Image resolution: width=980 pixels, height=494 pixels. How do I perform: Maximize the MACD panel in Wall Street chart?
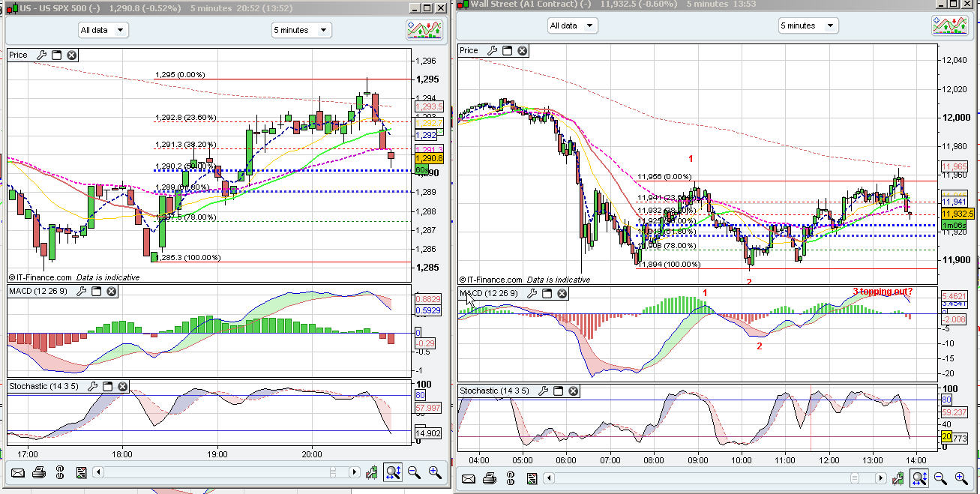click(547, 293)
